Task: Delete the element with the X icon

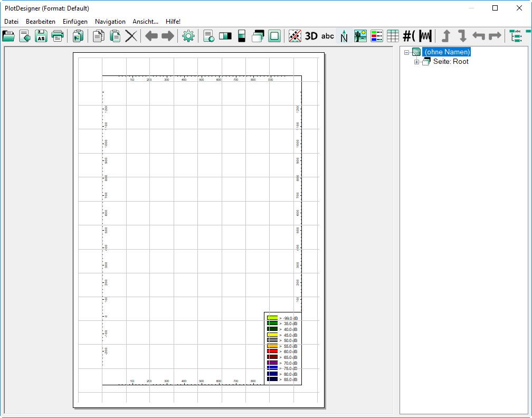Action: point(131,36)
